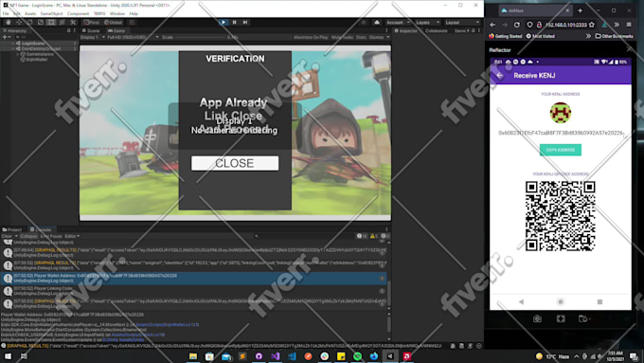Click the Pause button in Unity
This screenshot has height=363, width=644.
point(234,22)
